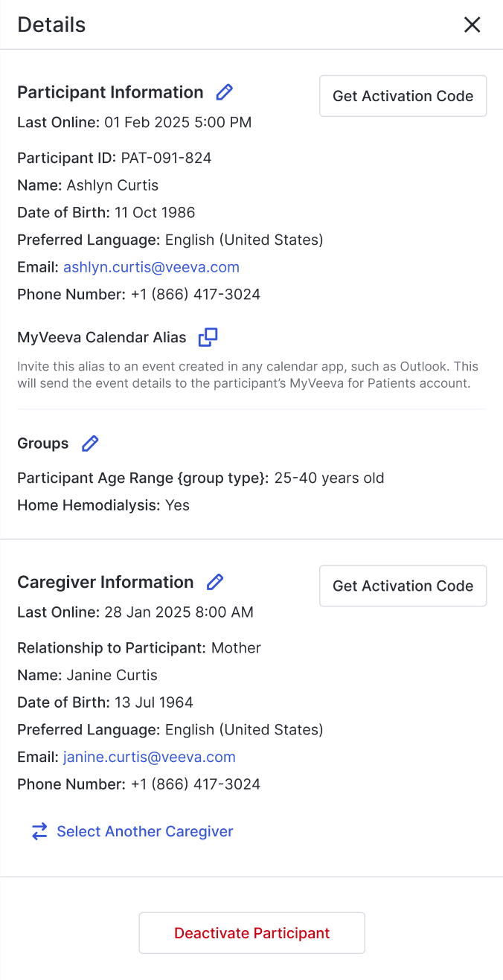The width and height of the screenshot is (503, 980).
Task: Copy the MyVeeva Calendar Alias
Action: tap(208, 337)
